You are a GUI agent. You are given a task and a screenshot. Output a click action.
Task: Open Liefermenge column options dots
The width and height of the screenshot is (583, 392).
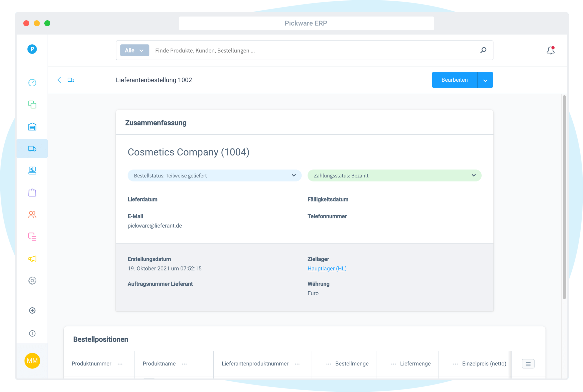click(393, 364)
